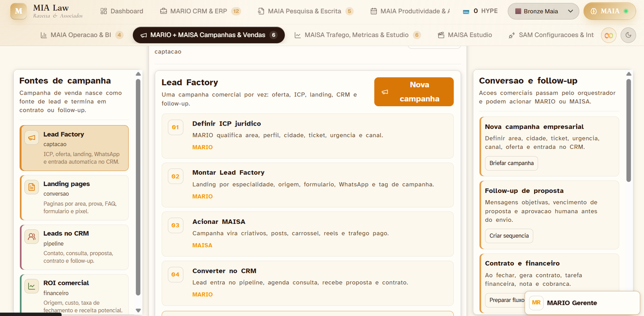644x316 pixels.
Task: Select the Lead Factory source card
Action: [74, 148]
